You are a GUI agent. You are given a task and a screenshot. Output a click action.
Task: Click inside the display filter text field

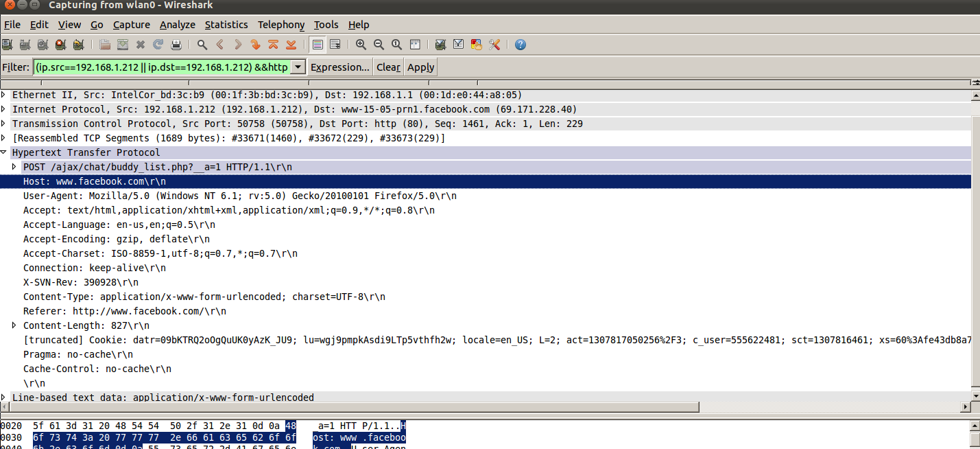point(162,67)
